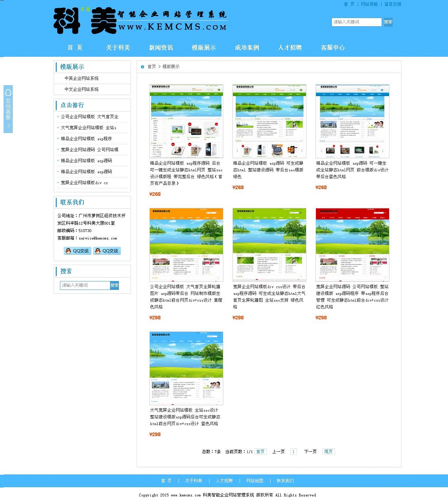The height and width of the screenshot is (500, 448).
Task: Click footer 首页 link
Action: (x=166, y=481)
